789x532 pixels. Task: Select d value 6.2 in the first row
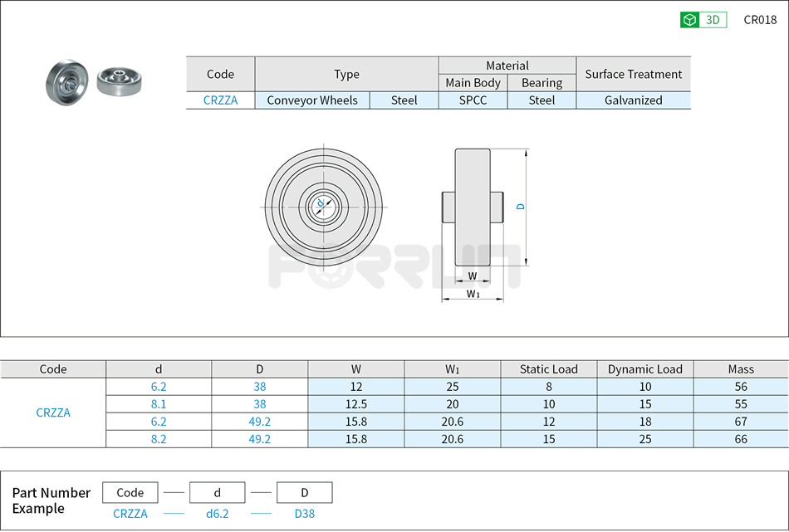pyautogui.click(x=159, y=386)
